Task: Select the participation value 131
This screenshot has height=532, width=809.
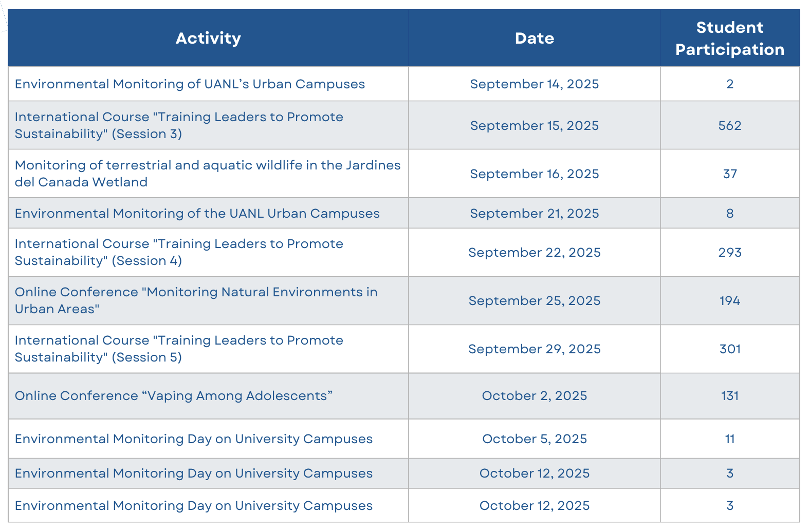Action: [x=730, y=395]
